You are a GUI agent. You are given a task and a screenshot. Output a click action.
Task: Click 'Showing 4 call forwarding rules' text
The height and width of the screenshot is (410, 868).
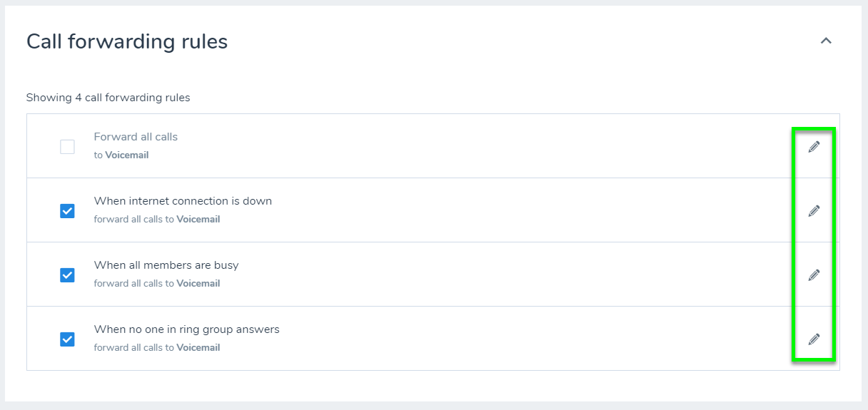point(108,98)
